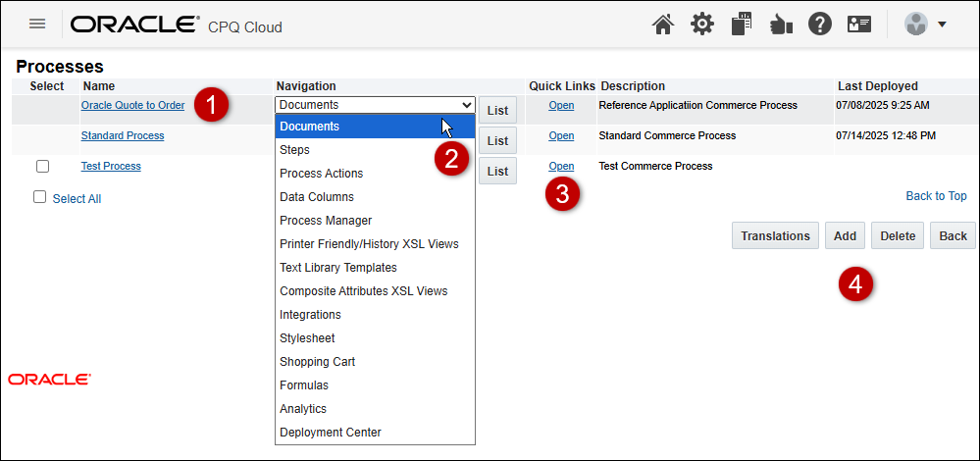The width and height of the screenshot is (980, 461).
Task: Select Composite Attributes XSL Views option
Action: pos(375,291)
